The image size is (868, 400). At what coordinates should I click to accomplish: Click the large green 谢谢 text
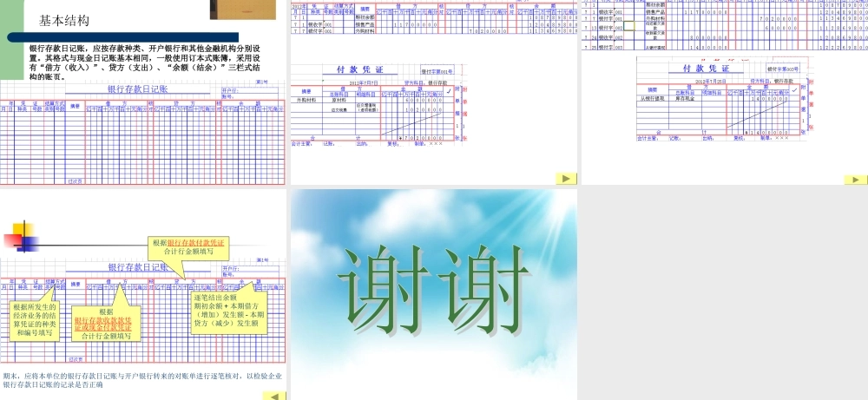[433, 289]
